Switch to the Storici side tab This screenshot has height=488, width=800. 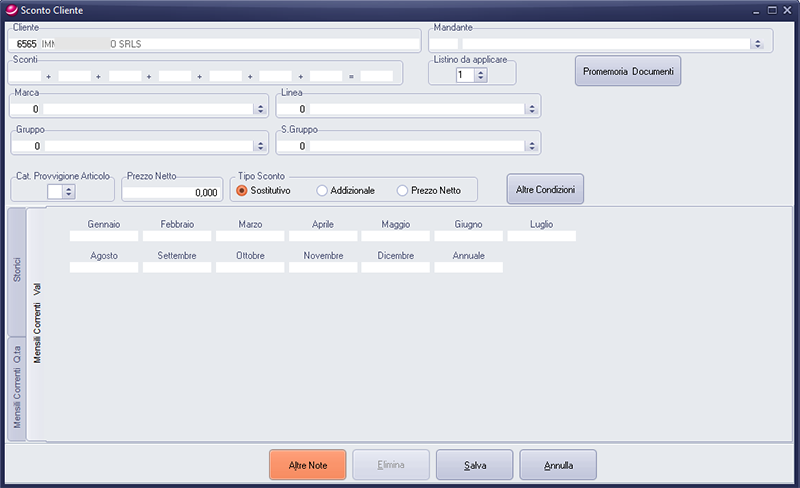point(16,272)
